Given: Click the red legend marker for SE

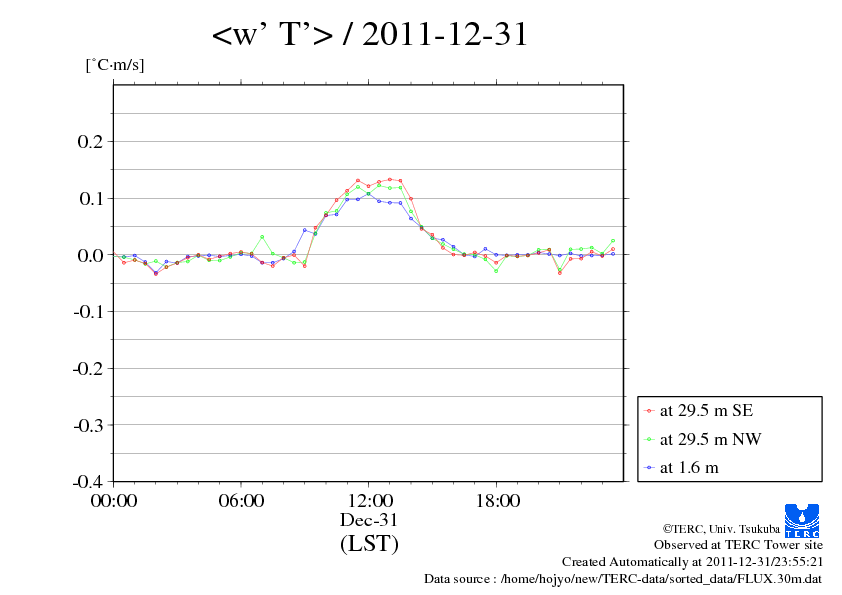Looking at the screenshot, I should click(x=649, y=411).
